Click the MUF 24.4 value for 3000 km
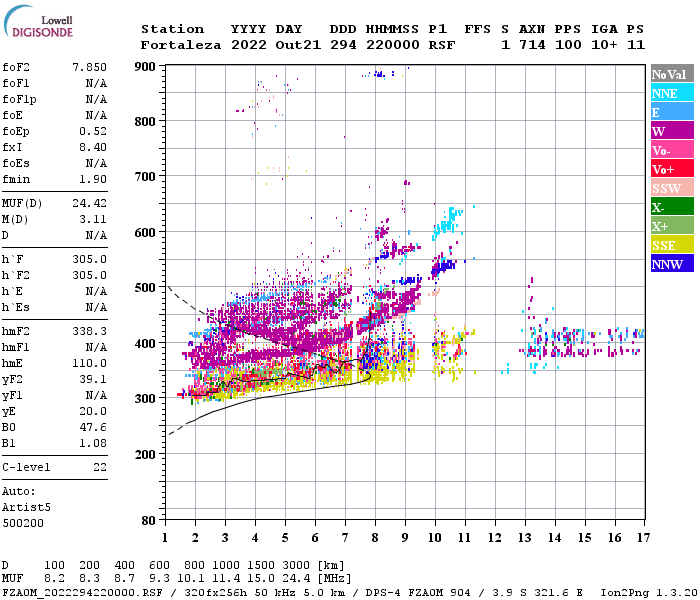 296,579
